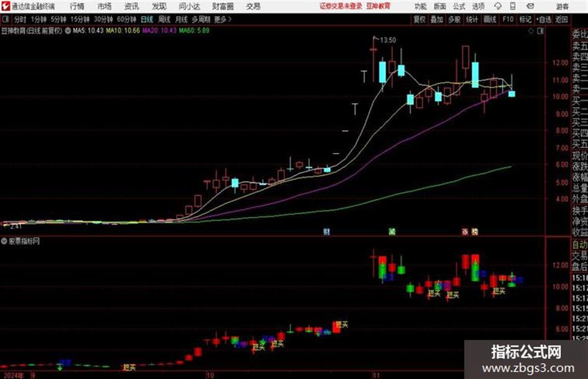This screenshot has width=588, height=379.
Task: Click the green 减 info marker on chart
Action: (392, 232)
